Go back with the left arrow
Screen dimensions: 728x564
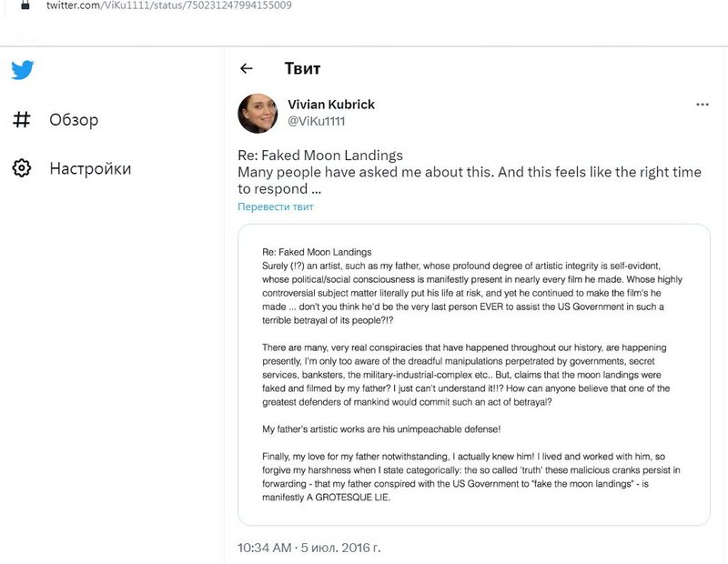pyautogui.click(x=247, y=69)
